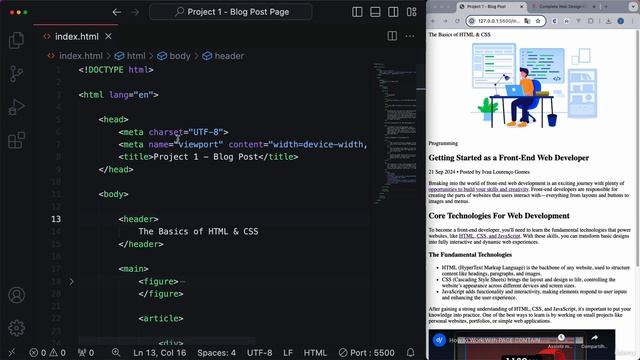Go back using the editor navigation arrow

117,12
